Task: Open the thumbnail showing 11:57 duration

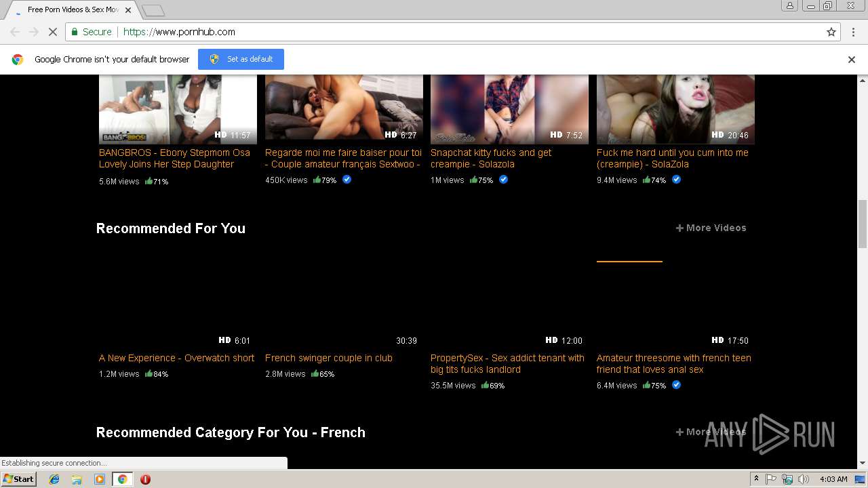Action: point(178,108)
